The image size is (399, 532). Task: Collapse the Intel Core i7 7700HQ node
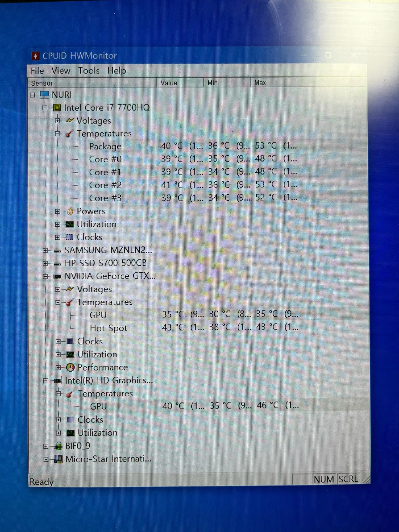[x=45, y=108]
